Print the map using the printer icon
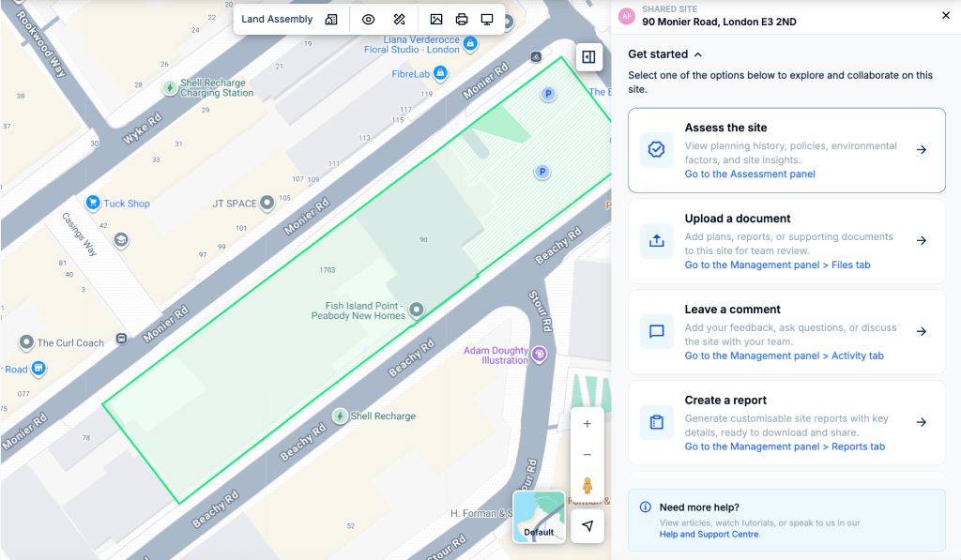This screenshot has height=560, width=961. tap(462, 20)
